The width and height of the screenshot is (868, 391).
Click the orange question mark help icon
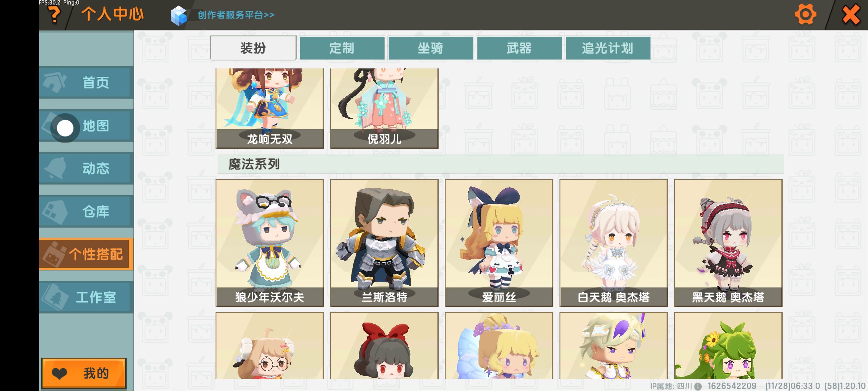pyautogui.click(x=54, y=14)
